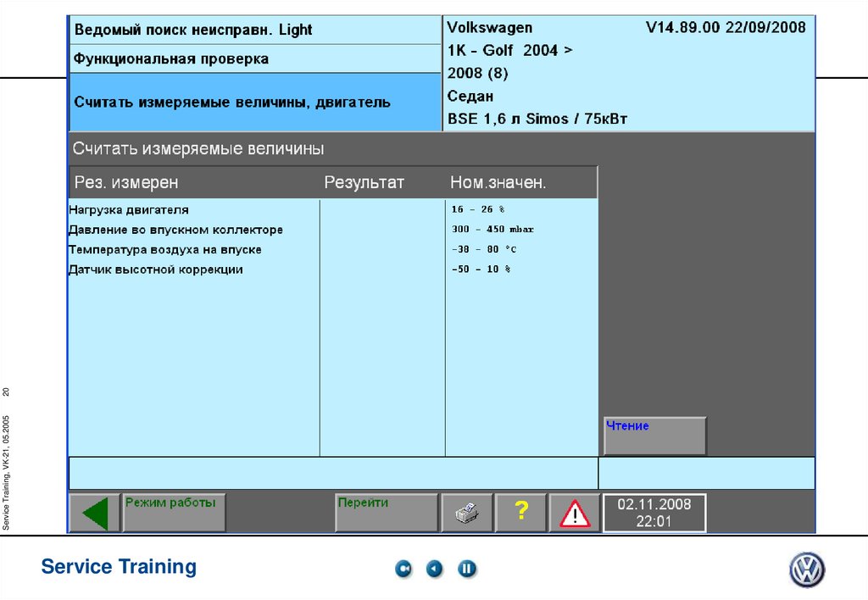The image size is (868, 600).
Task: Click nominal value -50 - 10 %
Action: point(481,269)
